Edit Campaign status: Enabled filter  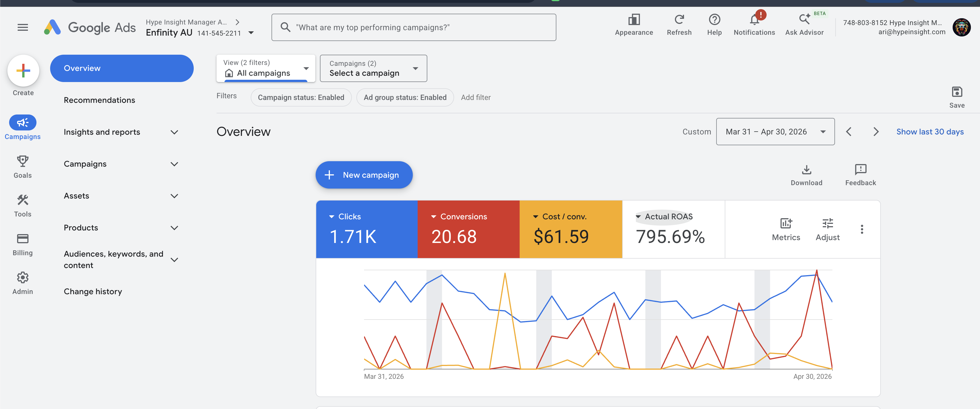pos(301,97)
